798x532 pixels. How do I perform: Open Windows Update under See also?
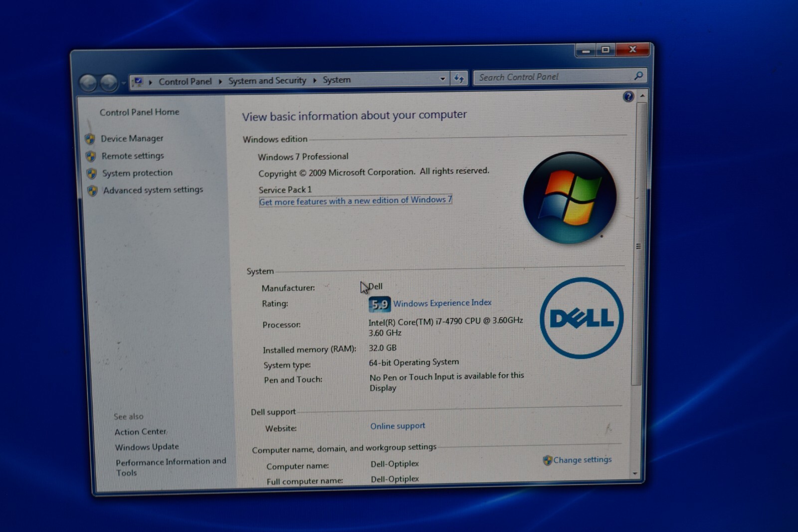tap(147, 447)
